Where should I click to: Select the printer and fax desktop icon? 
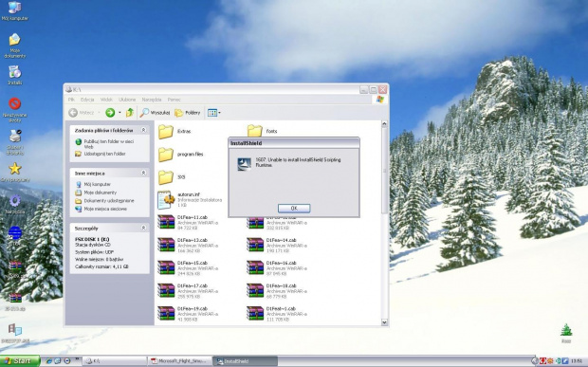14,142
